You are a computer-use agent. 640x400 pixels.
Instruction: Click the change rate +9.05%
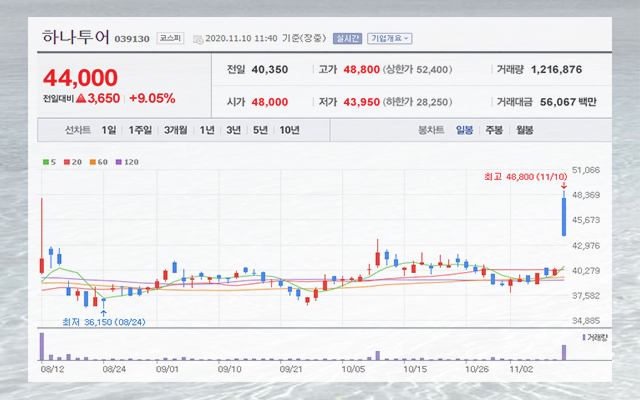[152, 98]
